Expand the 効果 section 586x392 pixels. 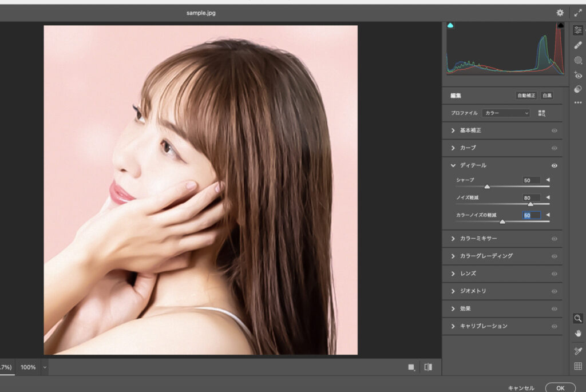(x=453, y=308)
